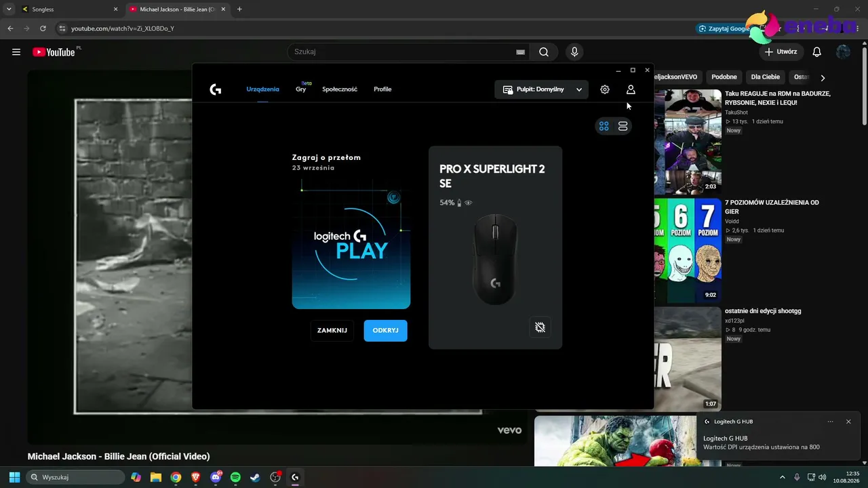The image size is (868, 488).
Task: Open the Profile tab in G HUB
Action: [382, 89]
